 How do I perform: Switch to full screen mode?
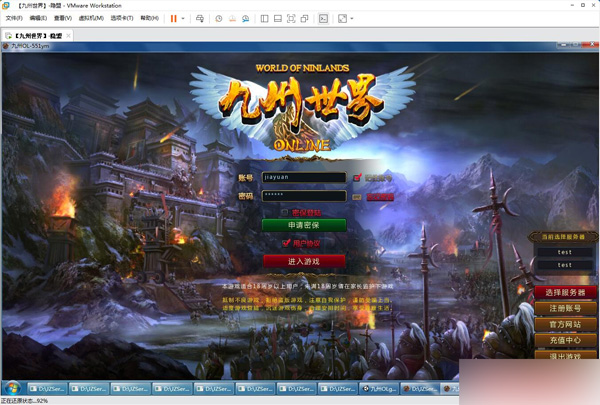tap(291, 18)
